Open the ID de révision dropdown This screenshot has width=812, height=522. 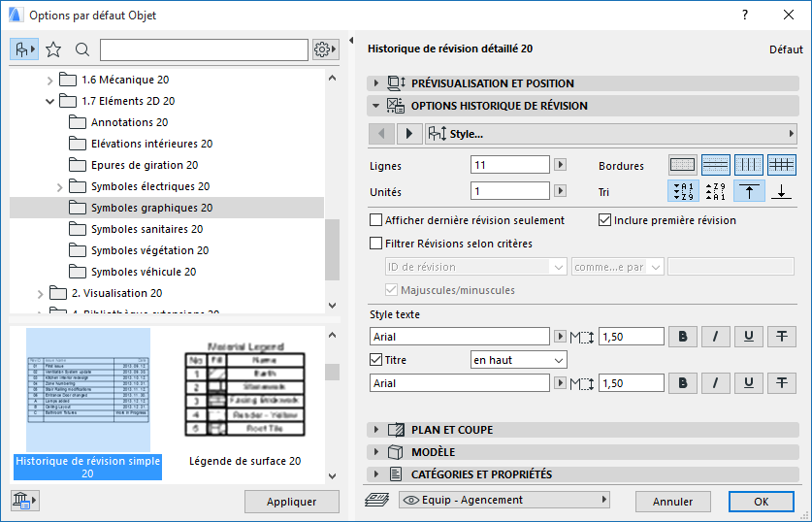(x=476, y=267)
